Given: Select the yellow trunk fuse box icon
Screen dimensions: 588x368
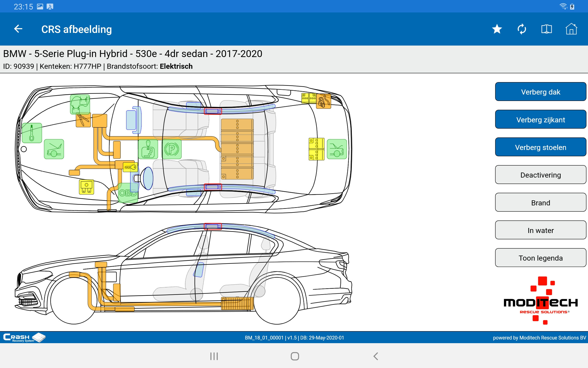Looking at the screenshot, I should (316, 149).
